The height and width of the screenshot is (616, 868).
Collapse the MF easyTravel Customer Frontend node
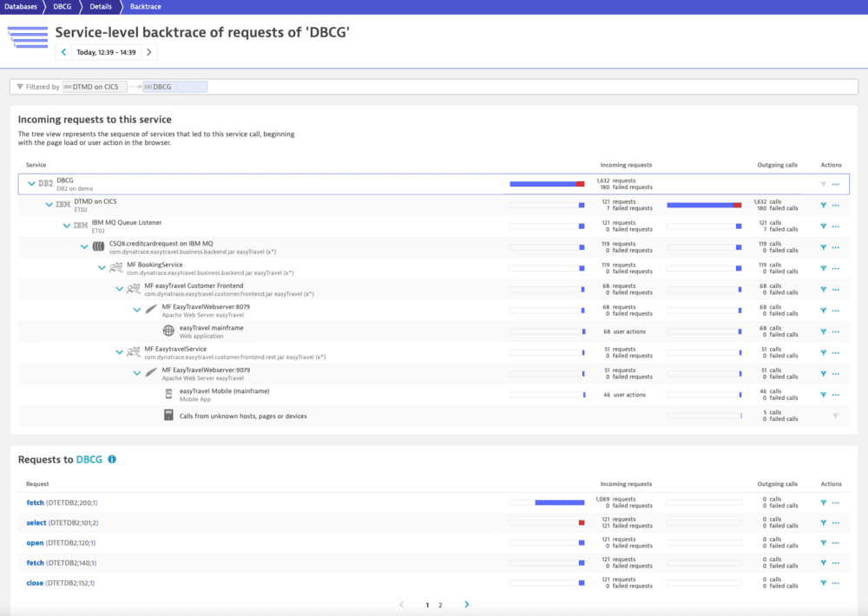point(120,289)
